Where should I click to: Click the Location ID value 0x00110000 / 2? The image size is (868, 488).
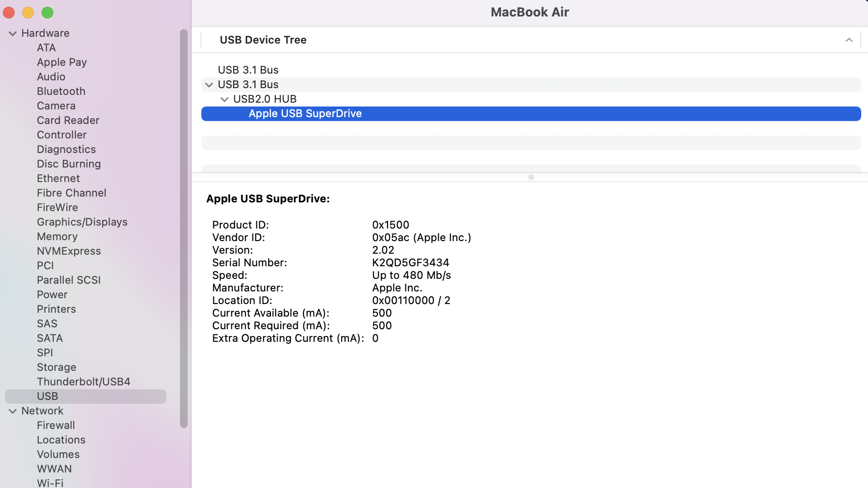pyautogui.click(x=411, y=301)
